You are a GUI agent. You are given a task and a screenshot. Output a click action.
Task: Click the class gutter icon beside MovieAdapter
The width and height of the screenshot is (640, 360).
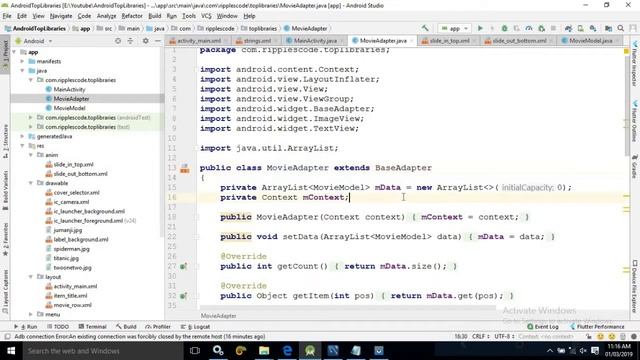coord(184,168)
